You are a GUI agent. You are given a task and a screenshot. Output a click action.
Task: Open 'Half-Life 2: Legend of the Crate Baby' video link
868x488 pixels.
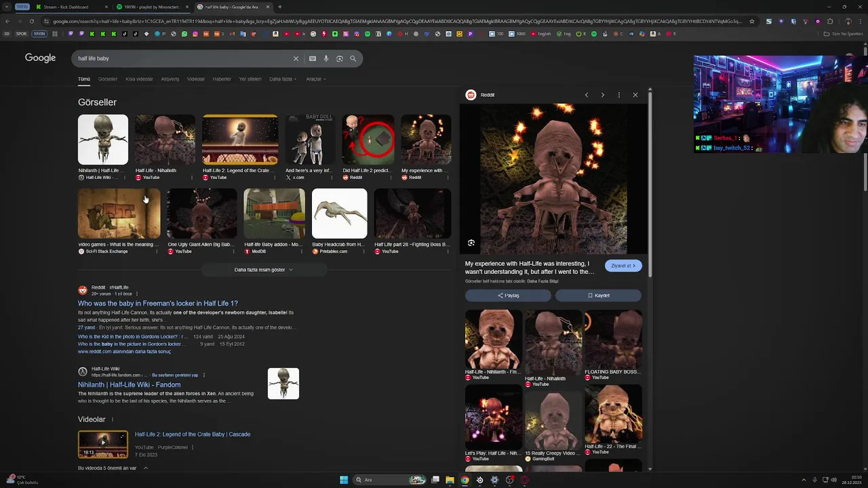[x=193, y=434]
